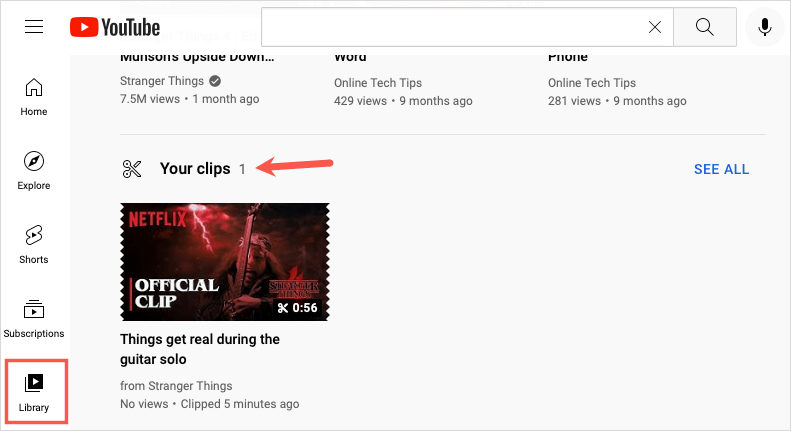The height and width of the screenshot is (431, 791).
Task: Click the "7.5M views • 1 month ago" text
Action: pyautogui.click(x=190, y=99)
